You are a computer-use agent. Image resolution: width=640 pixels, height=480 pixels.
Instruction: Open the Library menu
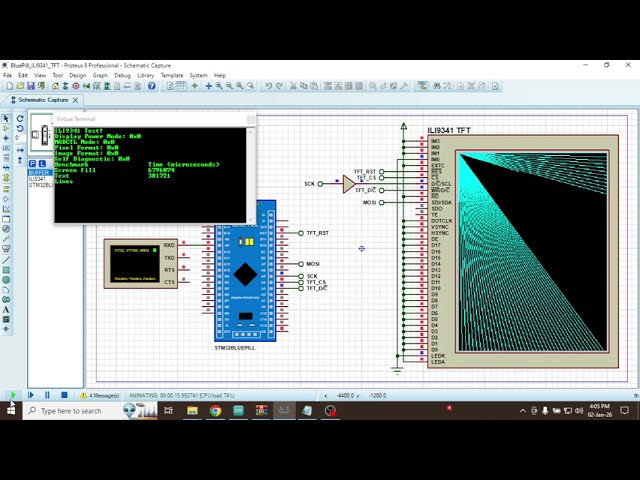(x=145, y=75)
